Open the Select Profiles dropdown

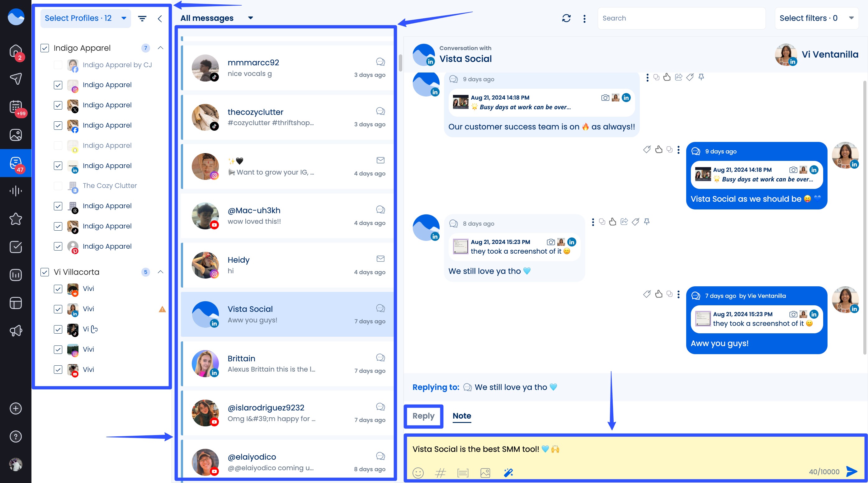coord(85,18)
